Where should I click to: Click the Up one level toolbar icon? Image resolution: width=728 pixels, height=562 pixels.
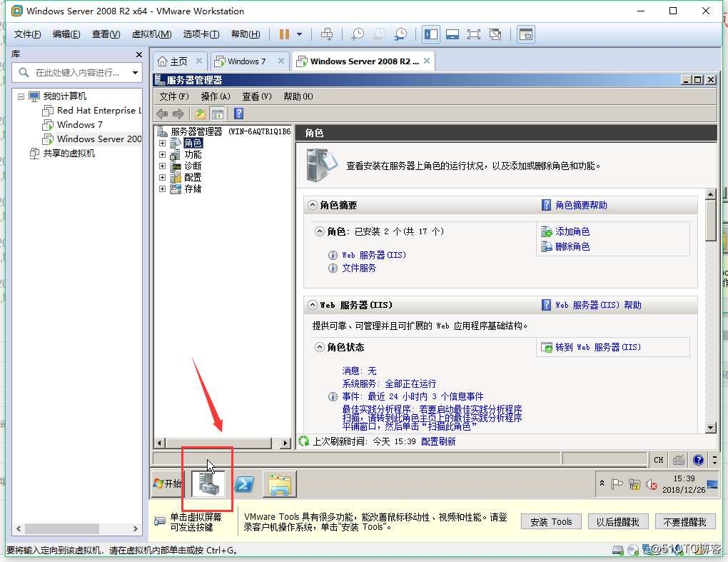click(200, 114)
